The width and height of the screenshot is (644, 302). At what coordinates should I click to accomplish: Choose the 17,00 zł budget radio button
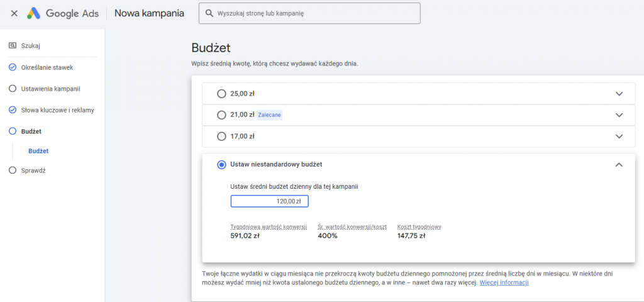pyautogui.click(x=221, y=136)
